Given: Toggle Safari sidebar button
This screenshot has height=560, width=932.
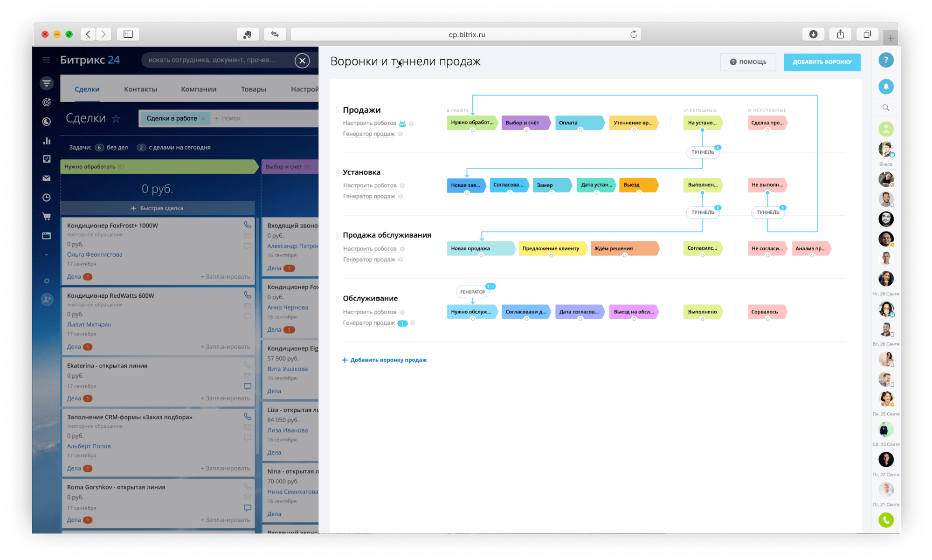Looking at the screenshot, I should [x=128, y=34].
